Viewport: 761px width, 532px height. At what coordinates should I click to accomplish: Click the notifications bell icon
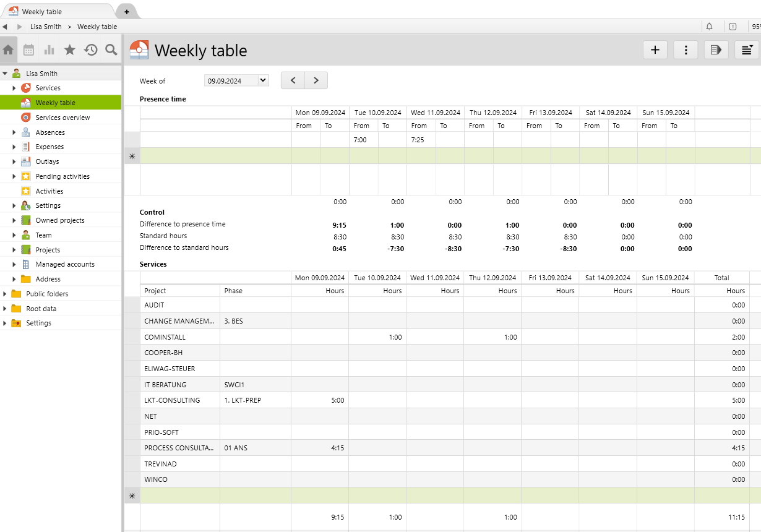click(x=709, y=27)
